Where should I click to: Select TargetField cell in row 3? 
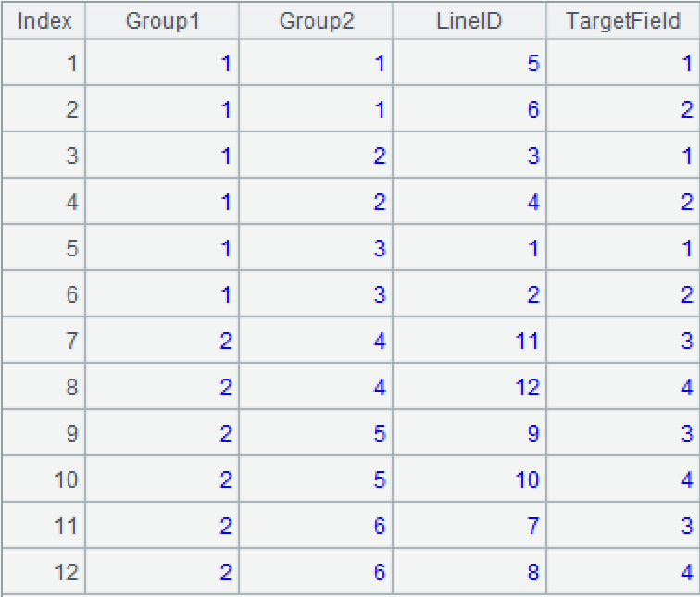click(622, 155)
